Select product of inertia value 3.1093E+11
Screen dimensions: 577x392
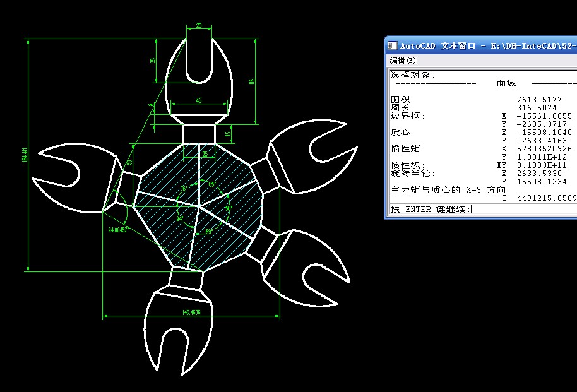pos(542,165)
